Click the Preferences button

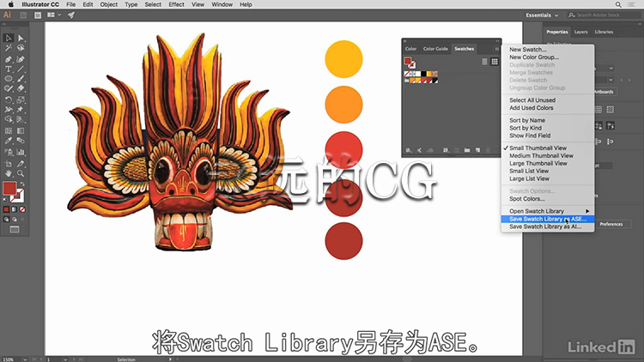pos(611,224)
